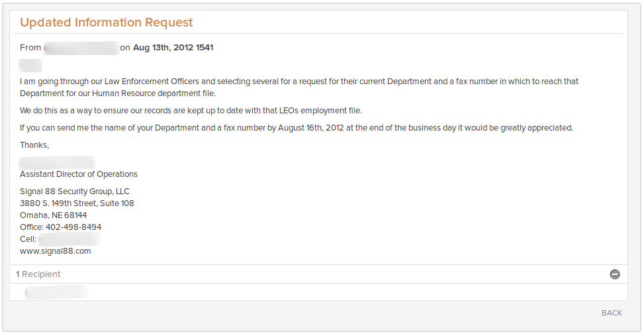Screen dimensions: 644x334
Task: Click the blurred signature name under Thanks
Action: (57, 162)
